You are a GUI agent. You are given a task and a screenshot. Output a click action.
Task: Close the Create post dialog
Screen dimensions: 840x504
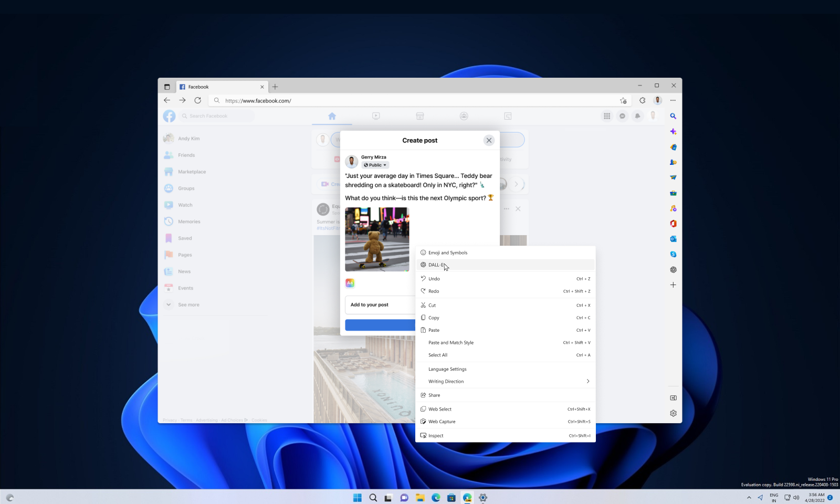coord(489,140)
